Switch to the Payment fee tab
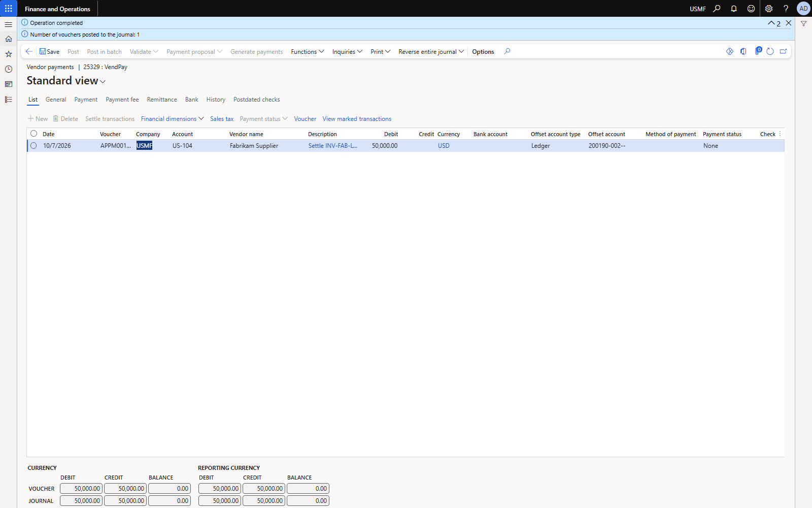 point(122,100)
